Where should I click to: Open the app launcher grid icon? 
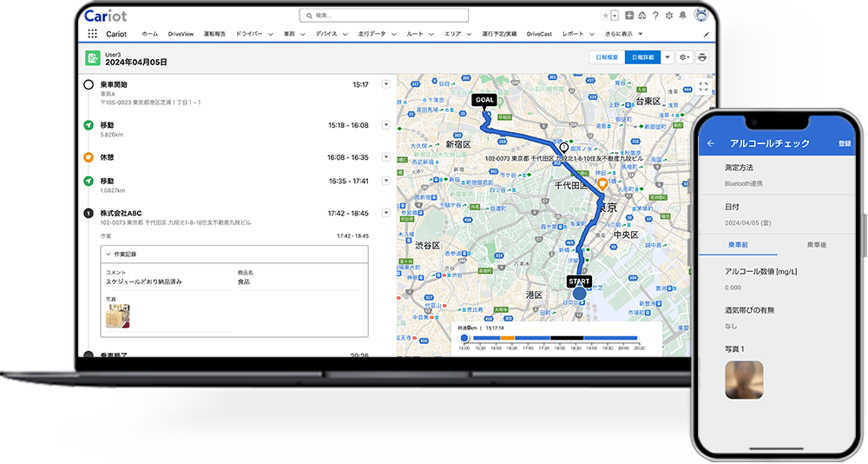[x=93, y=34]
